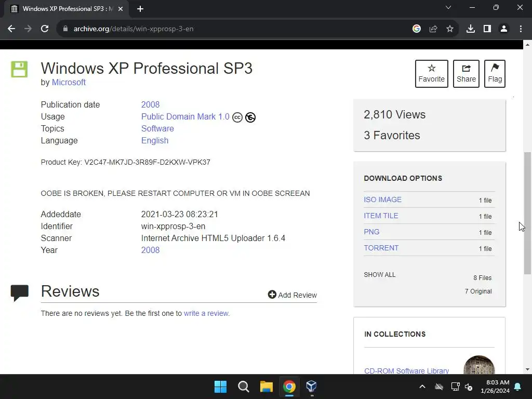Click the share page icon in address bar

(433, 29)
